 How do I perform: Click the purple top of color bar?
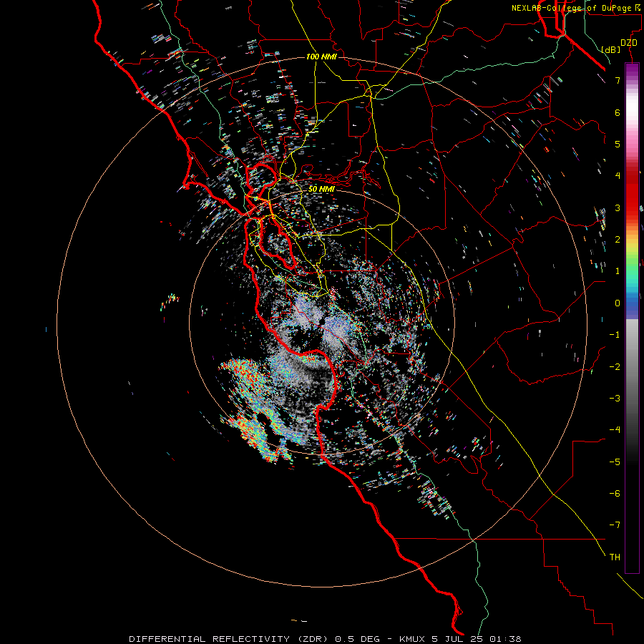[x=632, y=70]
